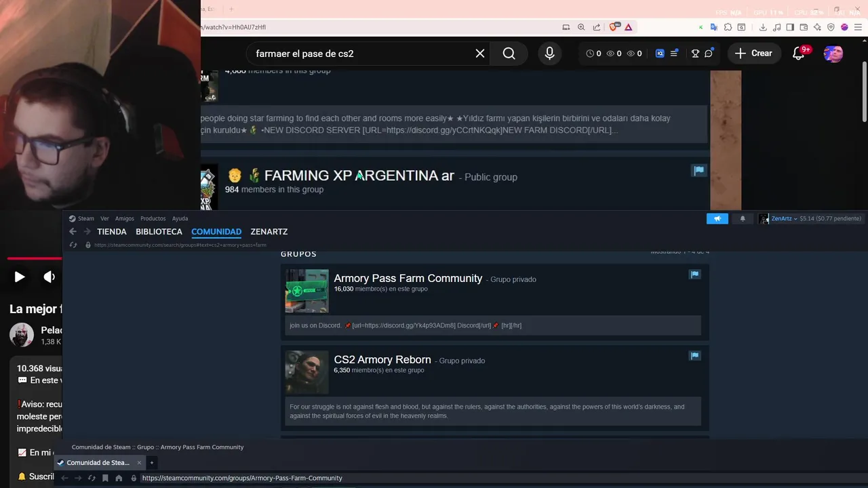Screen dimensions: 868x488
Task: Open the Ver menu in Steam
Action: 104,218
